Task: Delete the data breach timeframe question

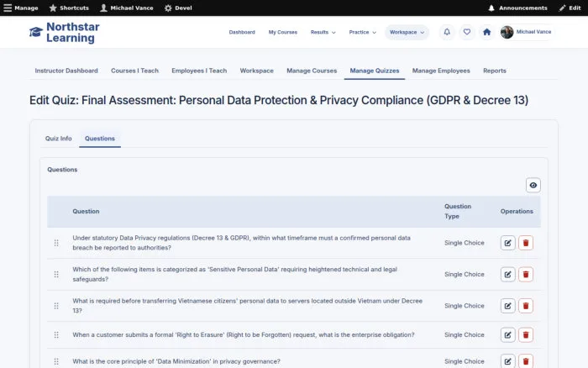Action: [x=525, y=243]
